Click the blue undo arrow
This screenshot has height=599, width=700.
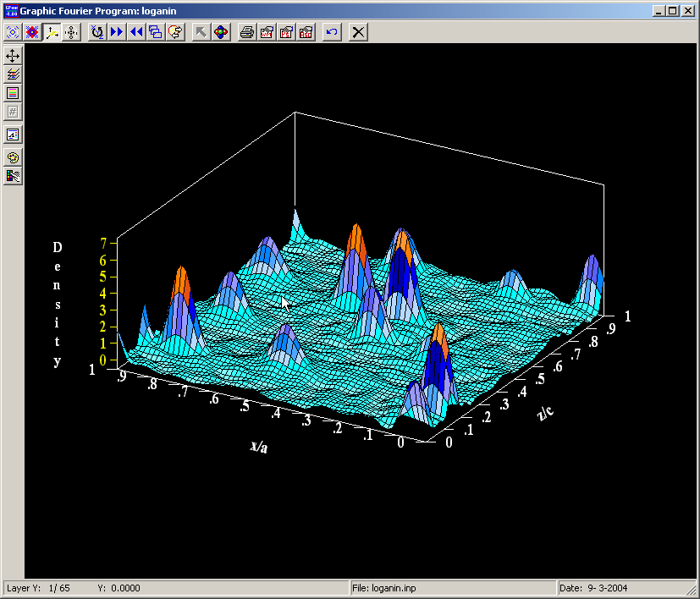(x=332, y=32)
